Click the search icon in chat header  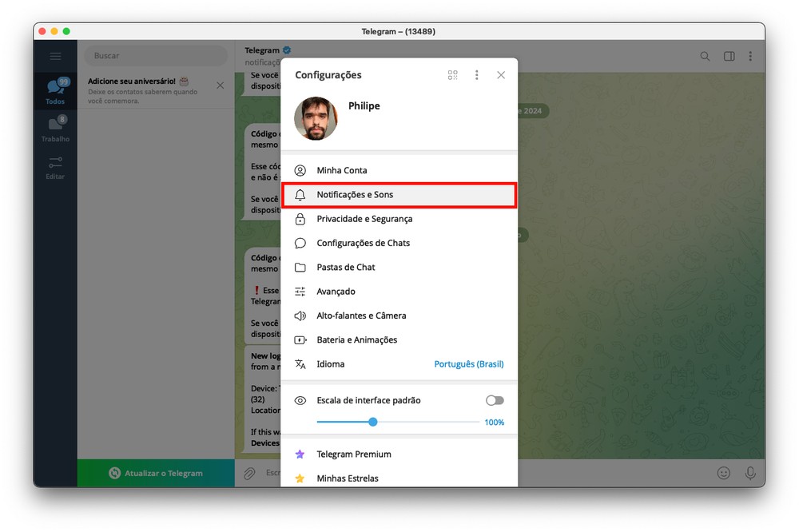705,57
